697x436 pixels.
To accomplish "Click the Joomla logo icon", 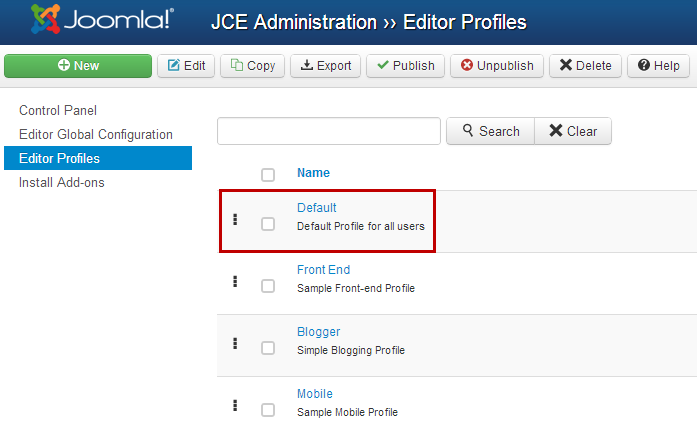I will pos(45,19).
